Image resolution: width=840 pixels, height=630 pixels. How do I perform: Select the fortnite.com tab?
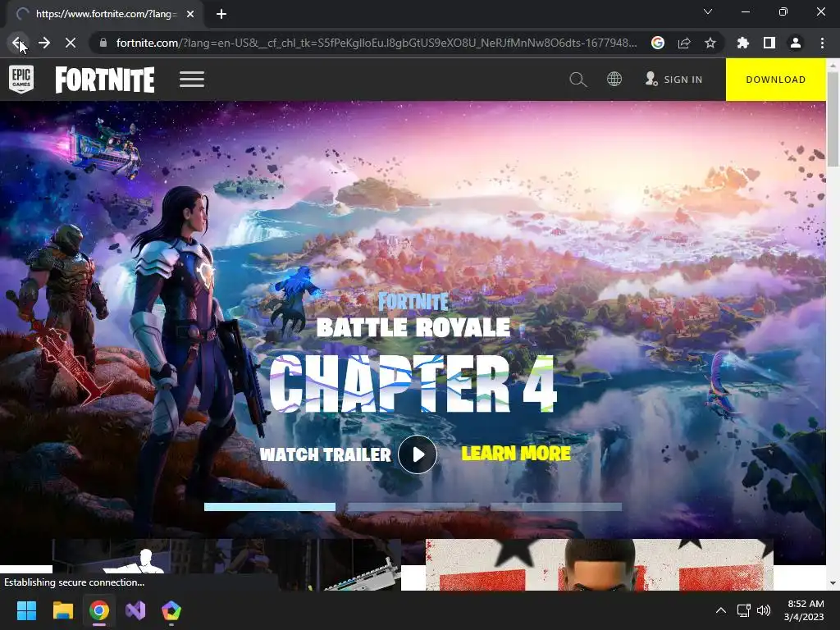click(106, 14)
